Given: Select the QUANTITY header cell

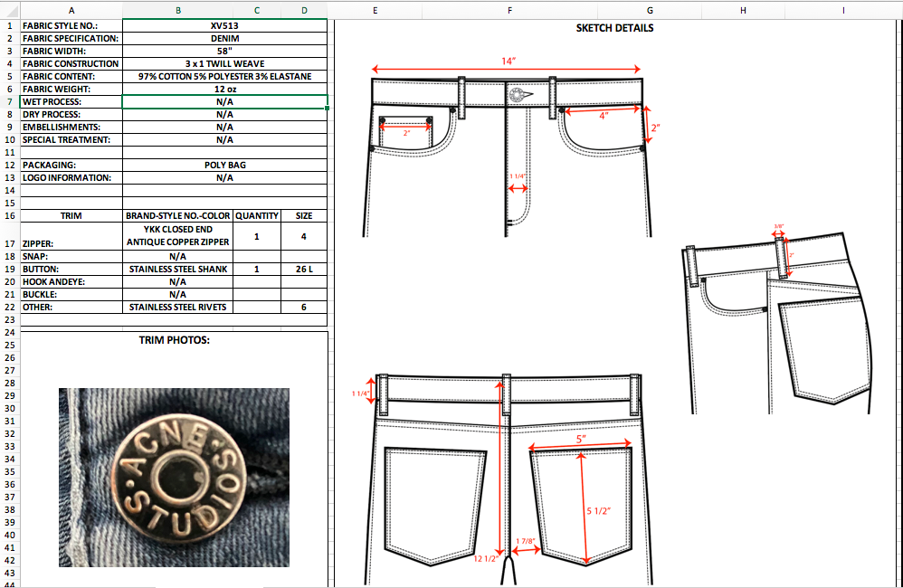Looking at the screenshot, I should point(257,216).
